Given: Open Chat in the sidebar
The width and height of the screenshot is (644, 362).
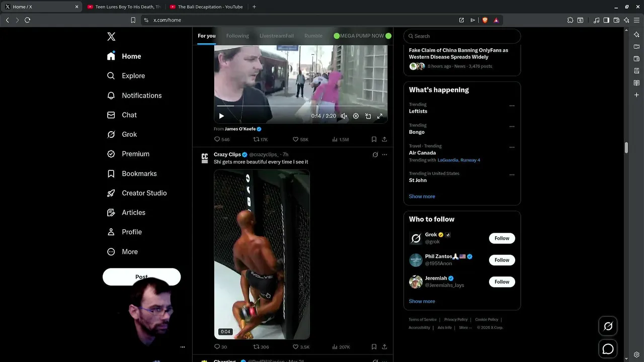Looking at the screenshot, I should click(x=122, y=115).
